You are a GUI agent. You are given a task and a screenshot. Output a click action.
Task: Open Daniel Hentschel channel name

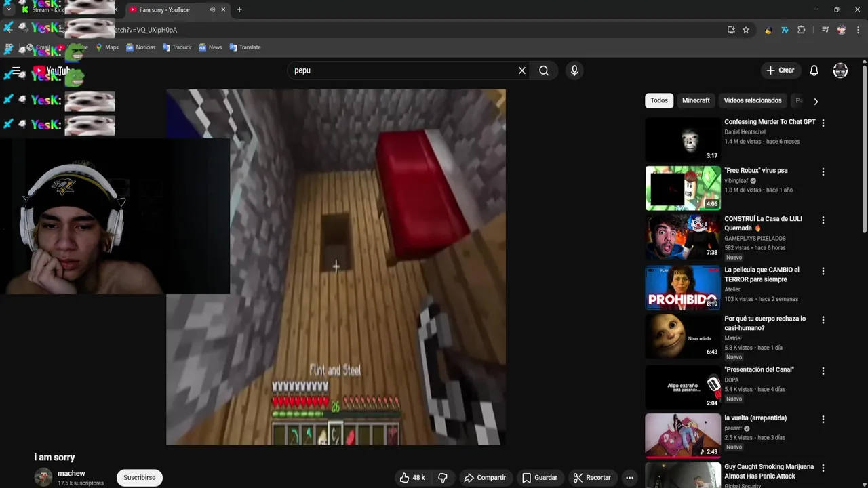point(745,132)
